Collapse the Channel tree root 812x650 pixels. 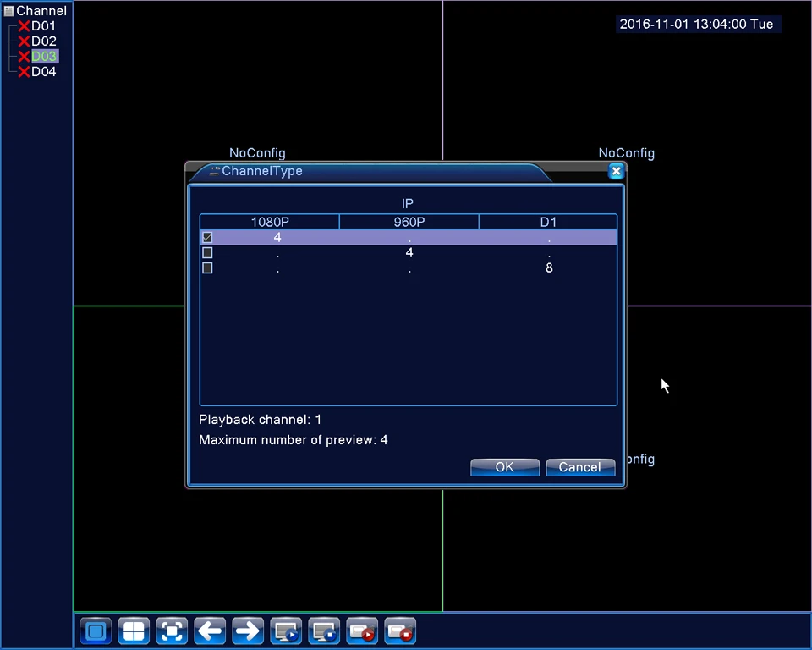pos(41,11)
